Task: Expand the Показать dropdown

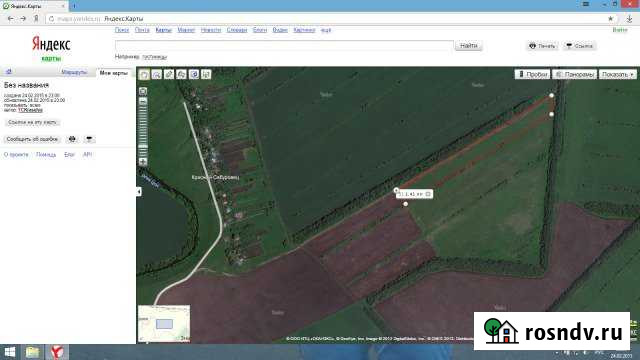Action: click(x=618, y=74)
